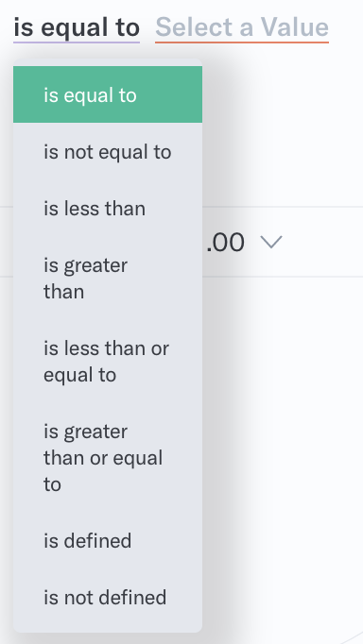Select "is equal to" highlighted option
This screenshot has height=644, width=363.
[x=108, y=94]
